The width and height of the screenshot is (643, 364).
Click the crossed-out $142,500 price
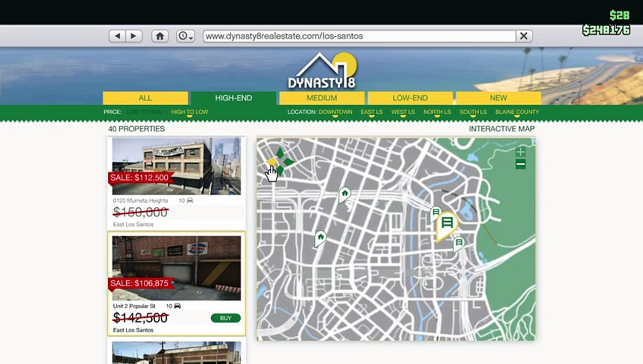click(x=141, y=318)
